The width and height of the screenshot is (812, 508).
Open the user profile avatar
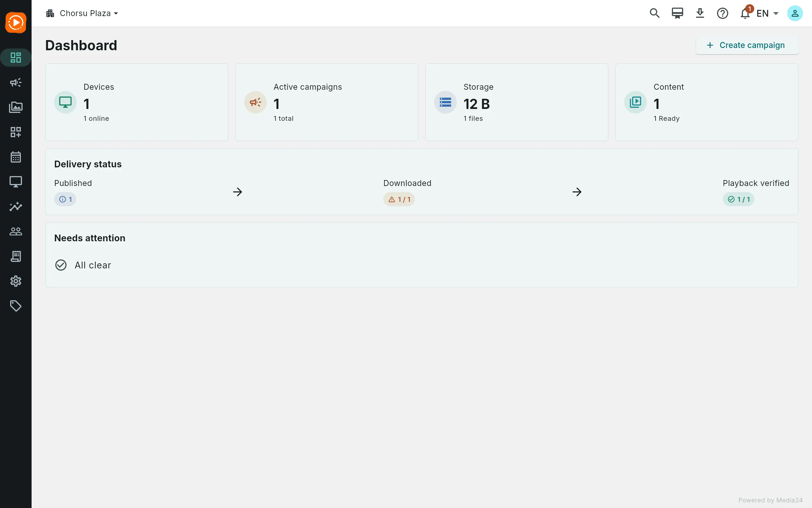[x=795, y=13]
